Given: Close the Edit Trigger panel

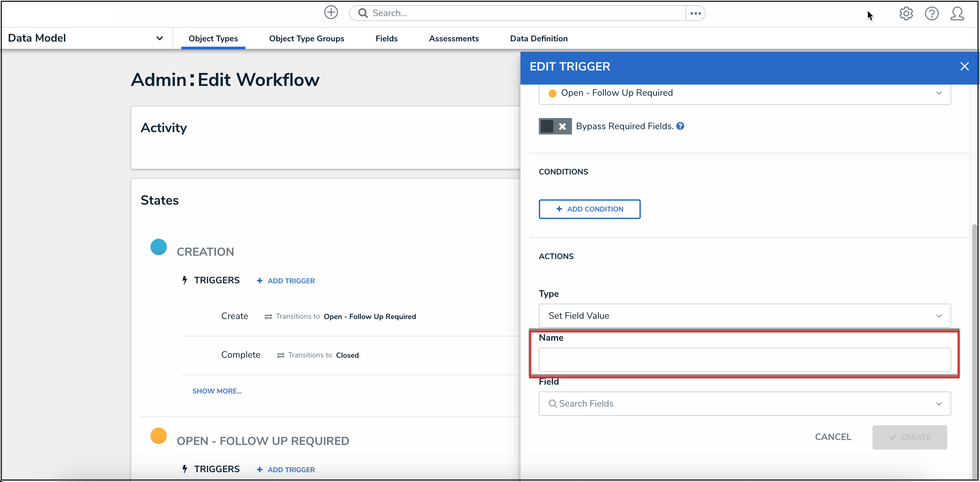Looking at the screenshot, I should click(964, 67).
